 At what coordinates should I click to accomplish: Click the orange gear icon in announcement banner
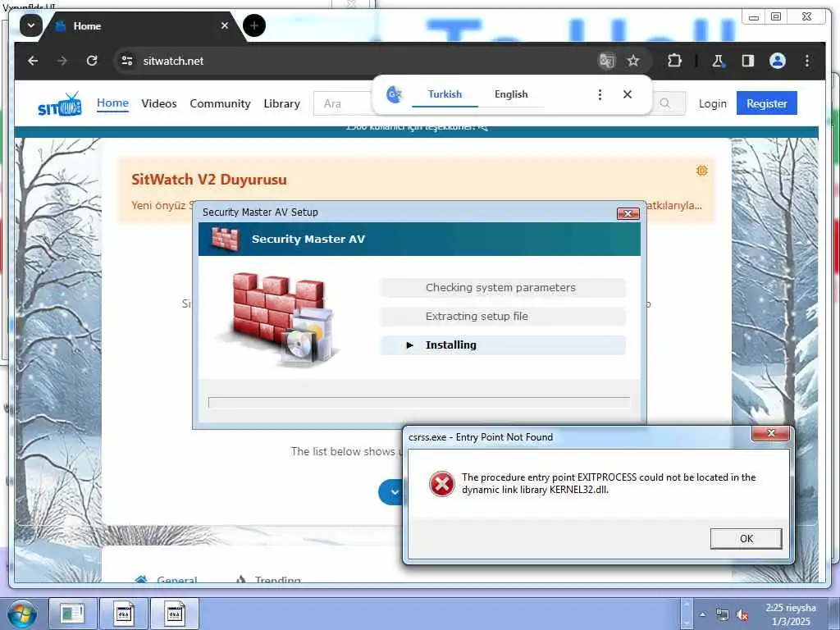pos(702,171)
